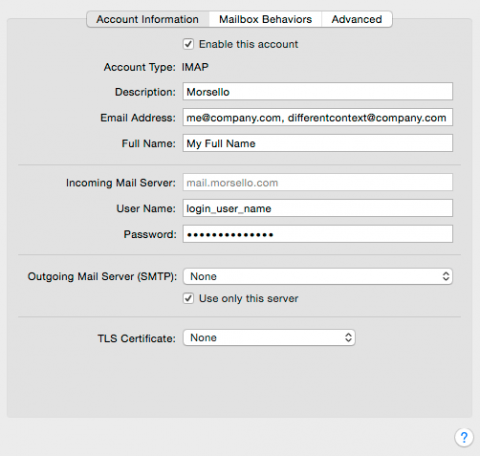The height and width of the screenshot is (456, 480).
Task: Open the Advanced tab
Action: pos(357,19)
